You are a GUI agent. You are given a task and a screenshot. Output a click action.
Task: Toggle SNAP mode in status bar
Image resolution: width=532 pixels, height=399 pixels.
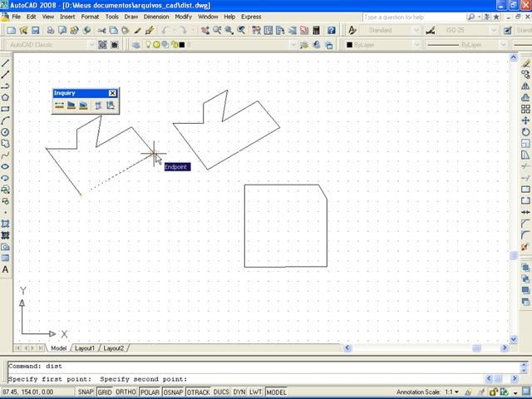coord(86,392)
